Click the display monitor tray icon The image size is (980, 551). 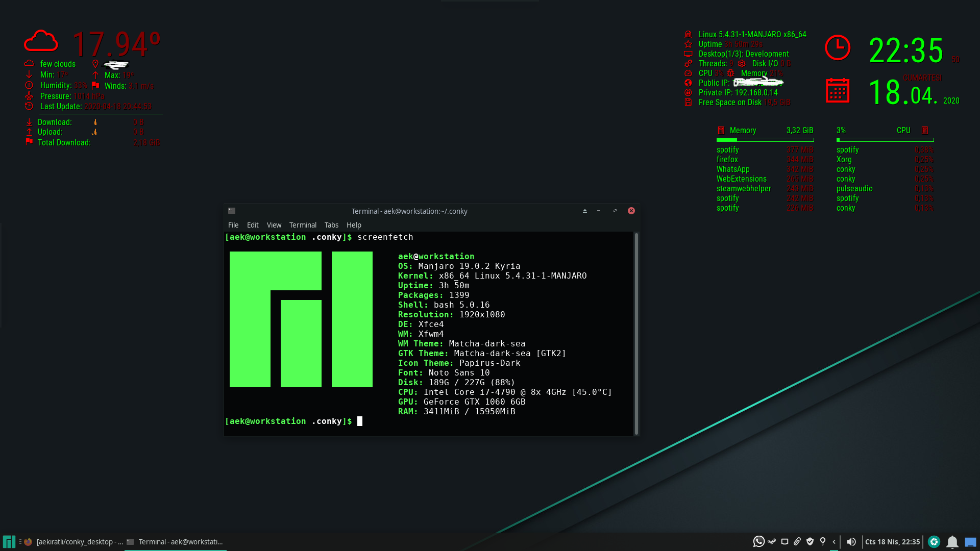tap(785, 542)
